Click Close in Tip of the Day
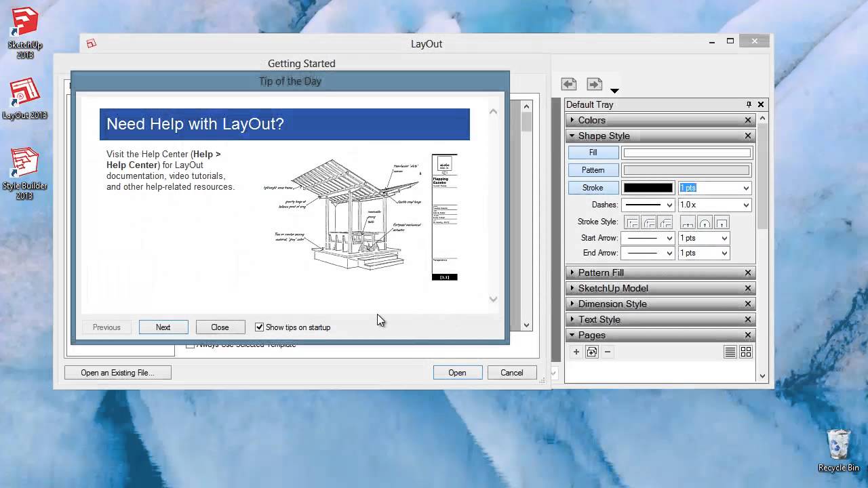The image size is (868, 488). coord(220,327)
